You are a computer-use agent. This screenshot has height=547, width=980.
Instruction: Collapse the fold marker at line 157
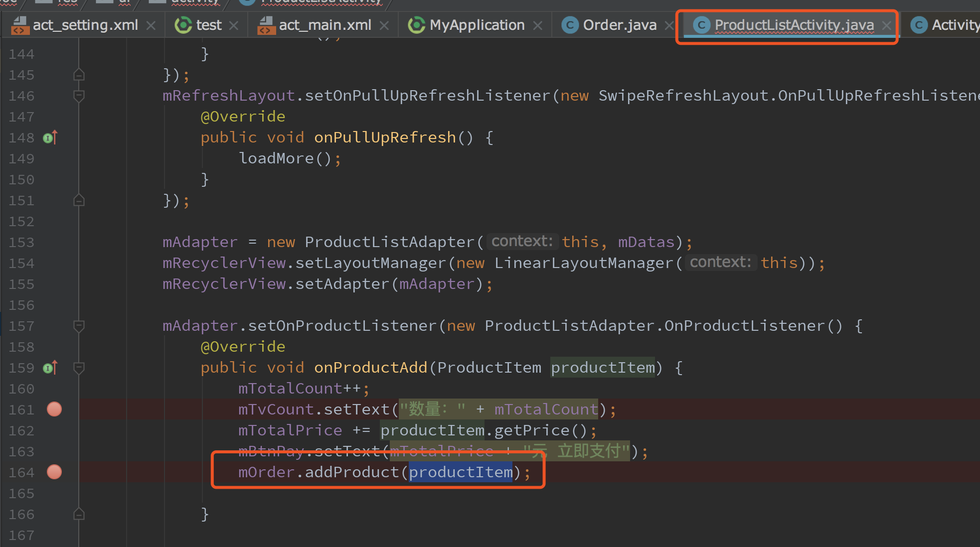click(79, 326)
